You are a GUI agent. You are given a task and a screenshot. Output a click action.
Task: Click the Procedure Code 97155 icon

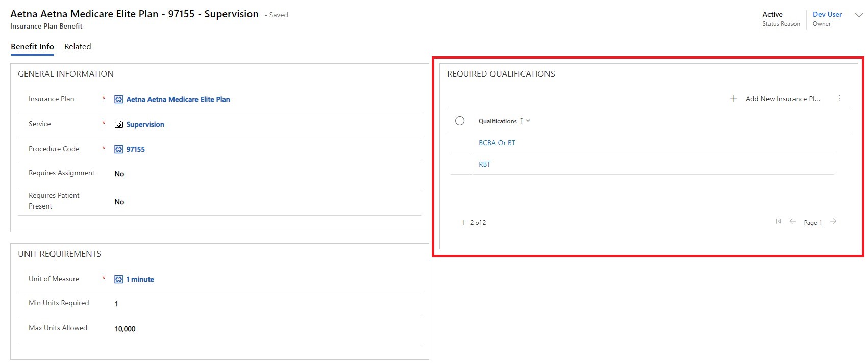[x=118, y=149]
